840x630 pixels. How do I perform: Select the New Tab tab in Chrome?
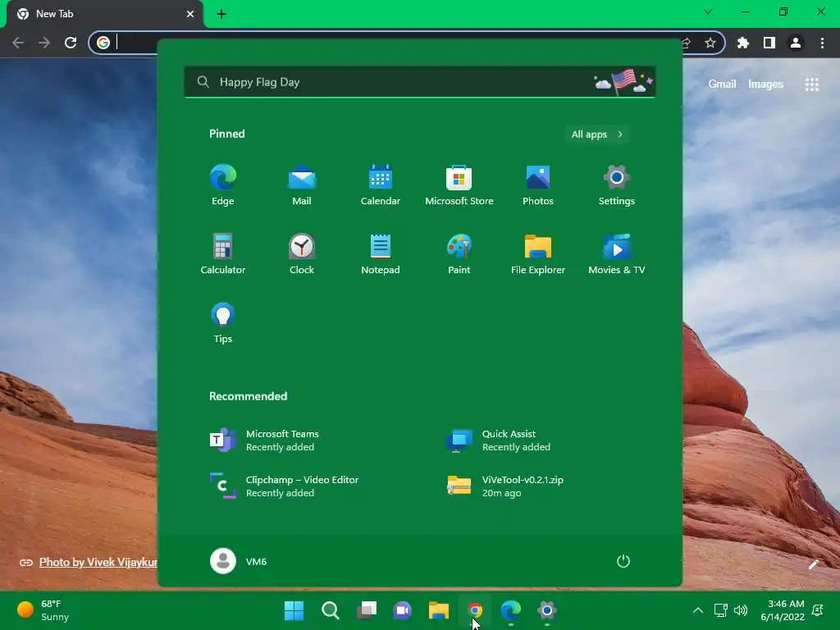(104, 14)
